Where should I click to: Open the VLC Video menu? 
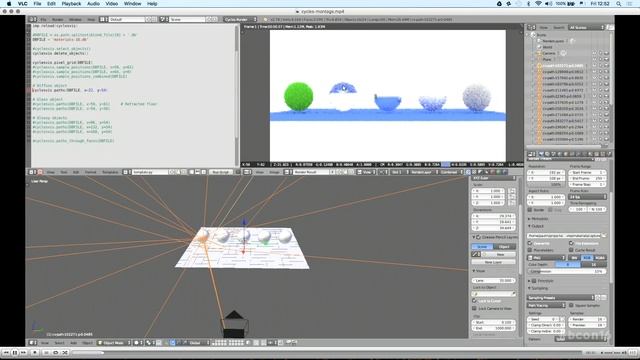coord(111,4)
